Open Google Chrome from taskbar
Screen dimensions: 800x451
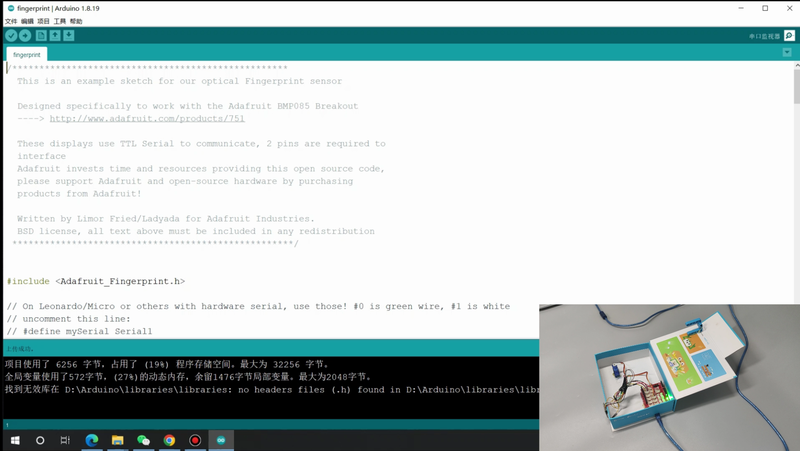[169, 440]
